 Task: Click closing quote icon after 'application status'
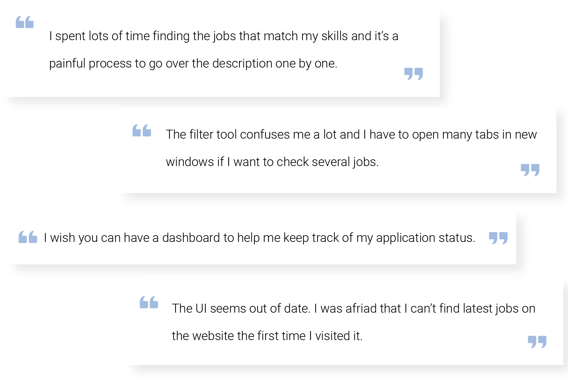tap(498, 238)
